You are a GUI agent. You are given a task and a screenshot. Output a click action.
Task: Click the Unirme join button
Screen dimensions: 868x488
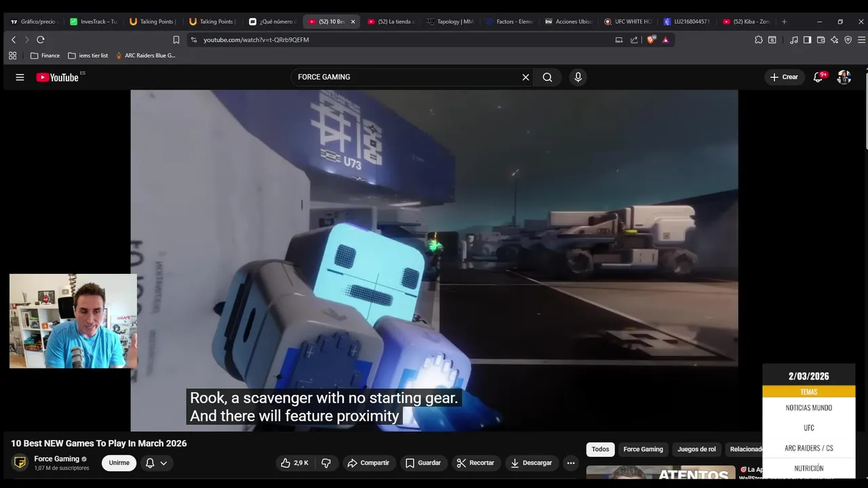[x=119, y=463]
